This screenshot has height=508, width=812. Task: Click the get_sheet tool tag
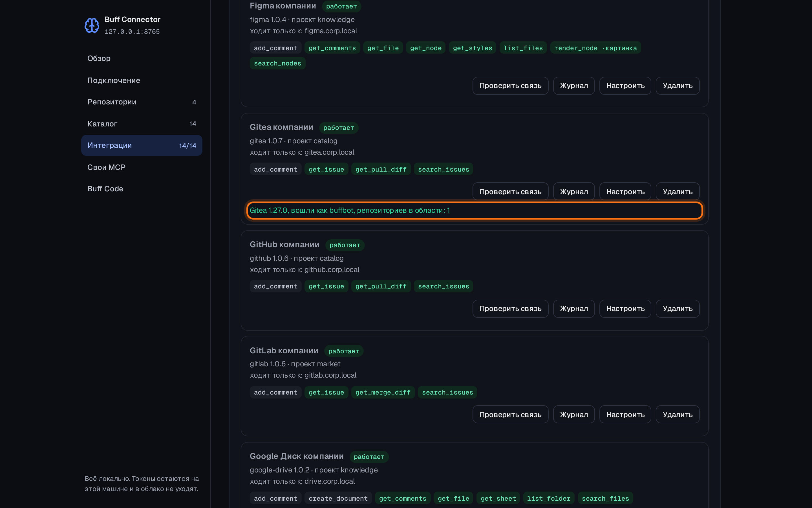[x=498, y=498]
